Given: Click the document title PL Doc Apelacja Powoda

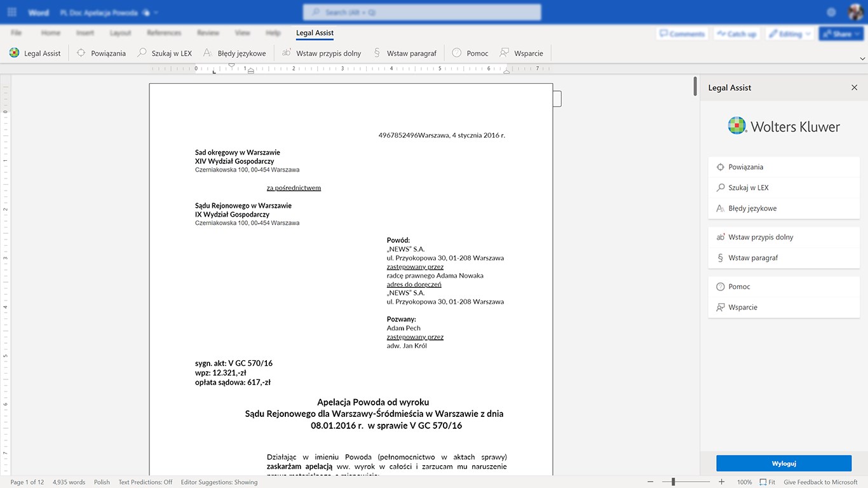Looking at the screenshot, I should (x=98, y=13).
